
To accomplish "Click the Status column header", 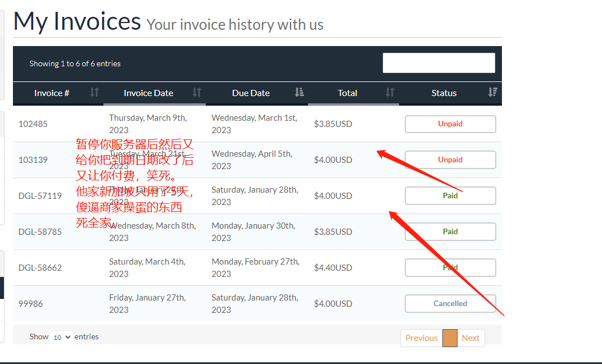I will pyautogui.click(x=450, y=93).
